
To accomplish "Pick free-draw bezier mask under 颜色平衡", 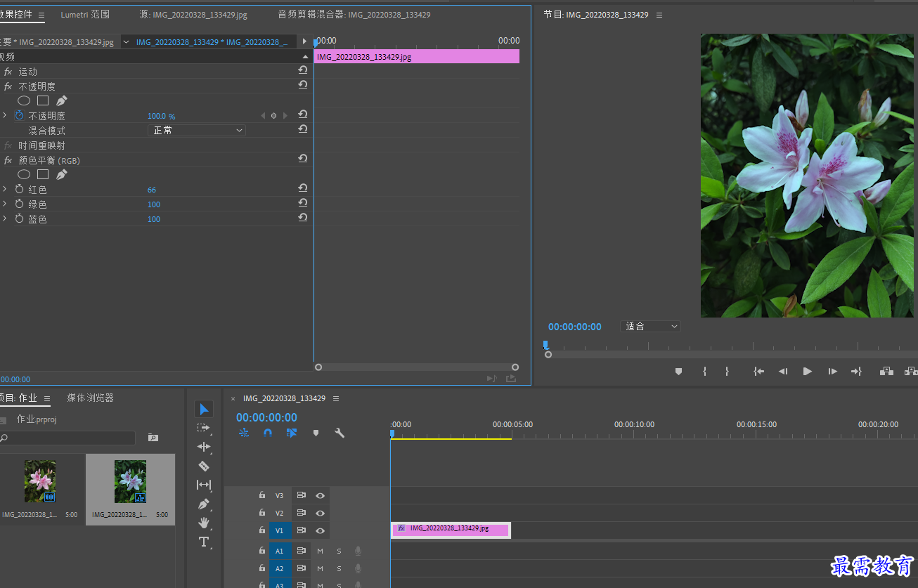I will (x=62, y=175).
